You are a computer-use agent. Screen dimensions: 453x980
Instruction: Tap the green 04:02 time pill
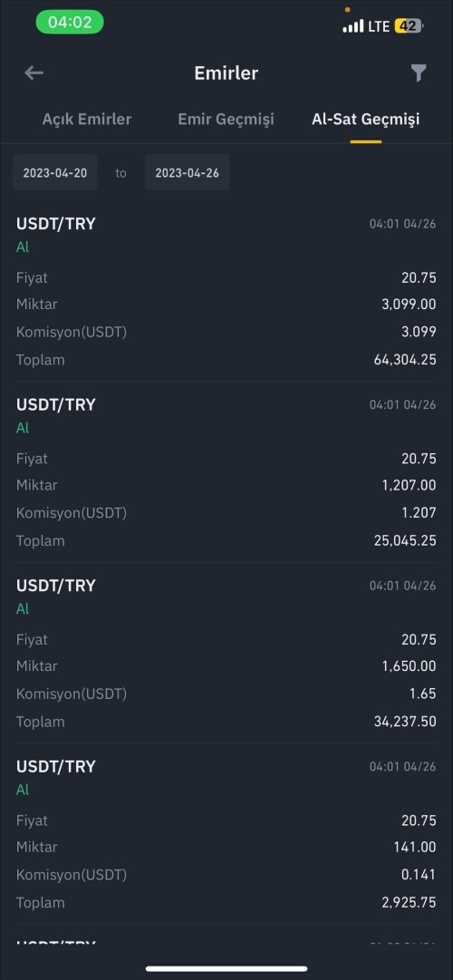pos(70,23)
